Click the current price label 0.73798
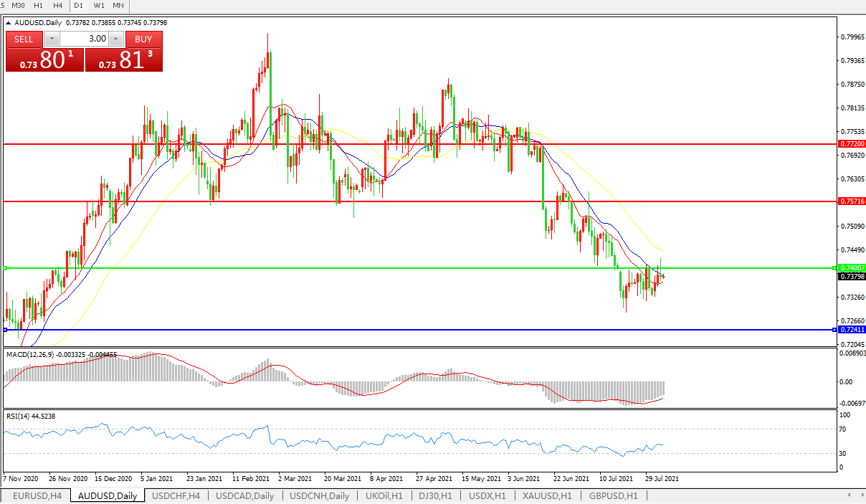This screenshot has width=866, height=504. click(851, 277)
